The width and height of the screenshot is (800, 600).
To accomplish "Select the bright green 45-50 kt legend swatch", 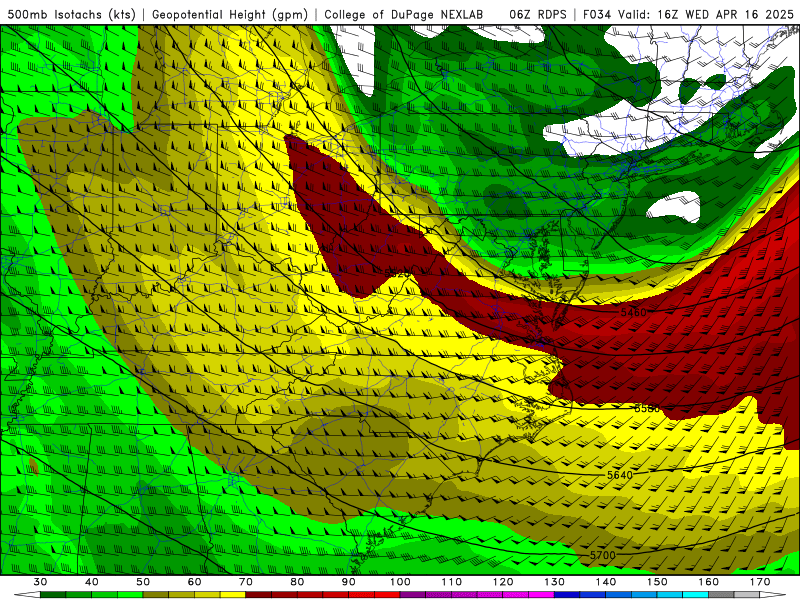I will [x=130, y=595].
